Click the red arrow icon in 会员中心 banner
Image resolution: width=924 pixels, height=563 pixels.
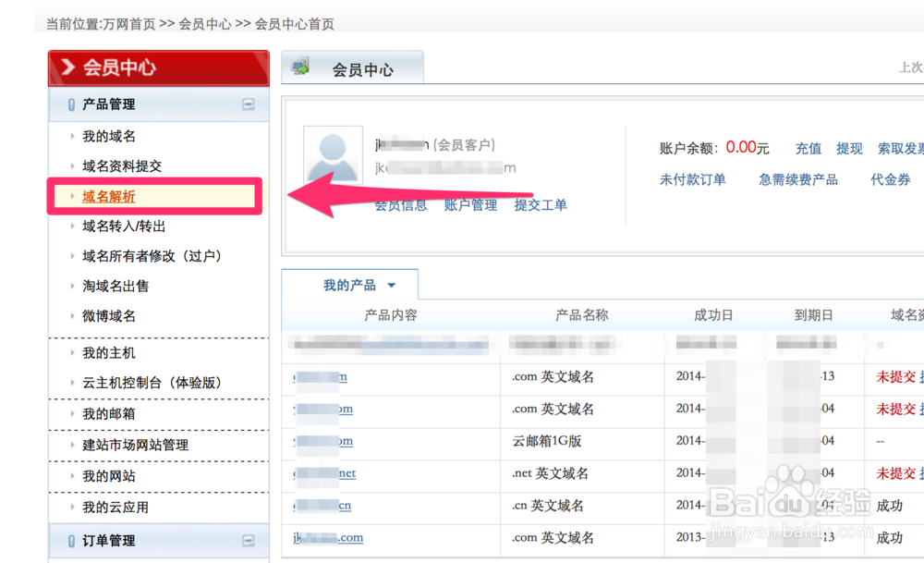click(x=67, y=67)
